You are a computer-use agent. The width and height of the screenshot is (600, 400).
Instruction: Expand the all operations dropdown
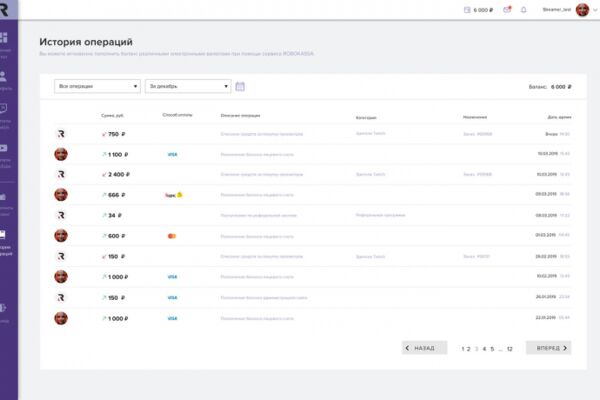point(97,86)
